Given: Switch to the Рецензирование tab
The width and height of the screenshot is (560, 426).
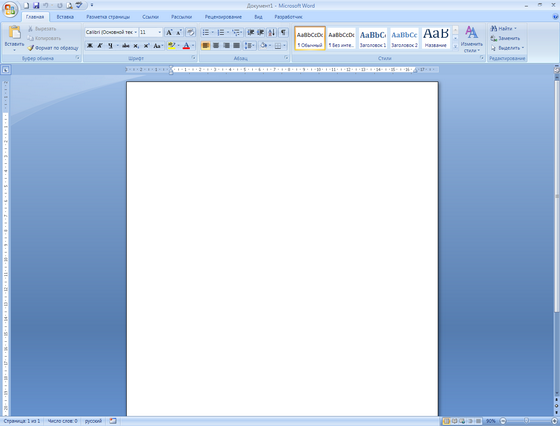Looking at the screenshot, I should pos(223,17).
